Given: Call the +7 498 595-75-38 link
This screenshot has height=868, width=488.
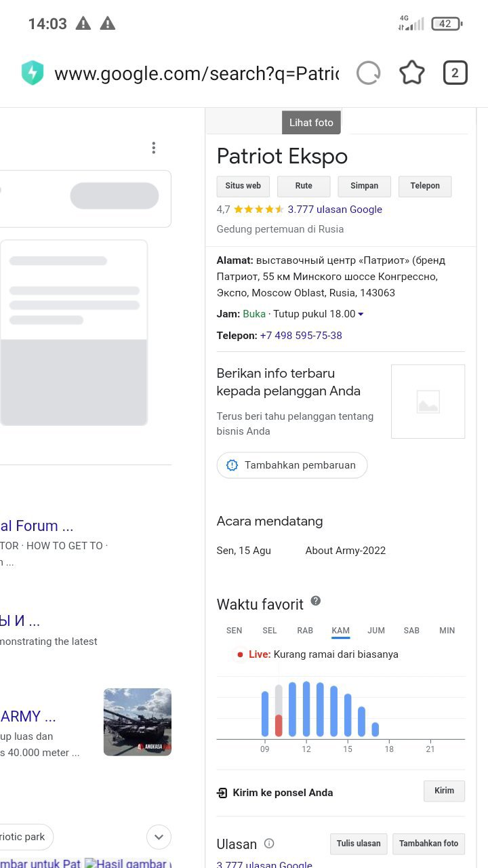Looking at the screenshot, I should tap(301, 336).
